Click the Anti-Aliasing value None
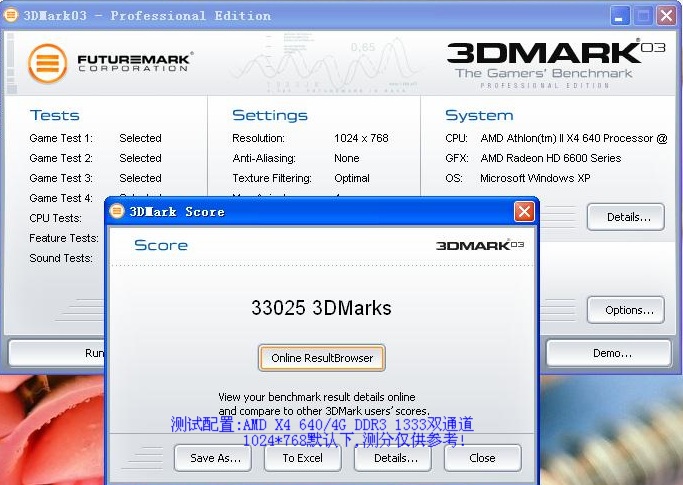Screen dimensions: 683x485 point(347,158)
